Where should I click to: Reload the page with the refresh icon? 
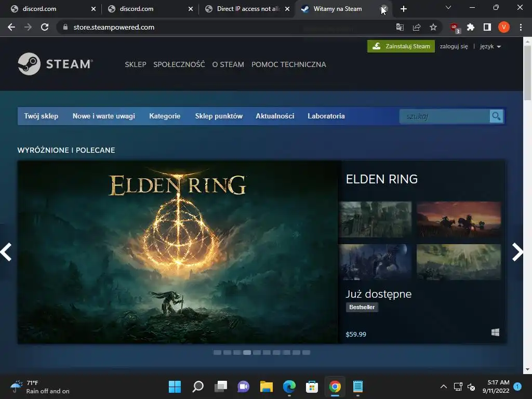coord(45,27)
